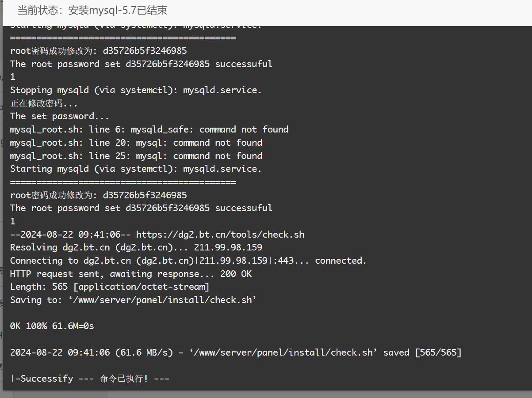Click the line 20 mysql command not found error
This screenshot has width=532, height=398.
click(x=136, y=143)
